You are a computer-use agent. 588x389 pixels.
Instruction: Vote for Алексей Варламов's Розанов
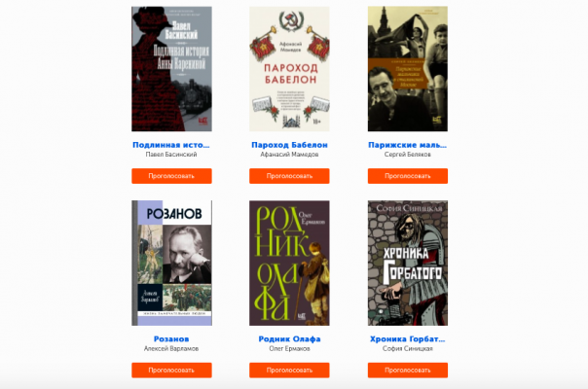(x=171, y=371)
